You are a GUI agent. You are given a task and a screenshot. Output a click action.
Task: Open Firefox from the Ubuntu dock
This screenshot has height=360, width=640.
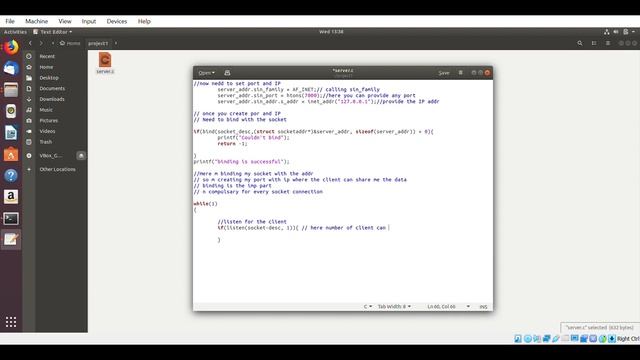click(x=11, y=47)
